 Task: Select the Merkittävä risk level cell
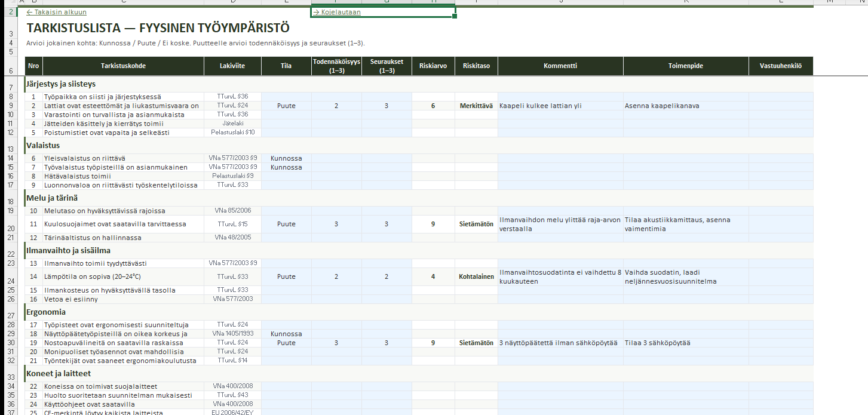click(x=476, y=106)
